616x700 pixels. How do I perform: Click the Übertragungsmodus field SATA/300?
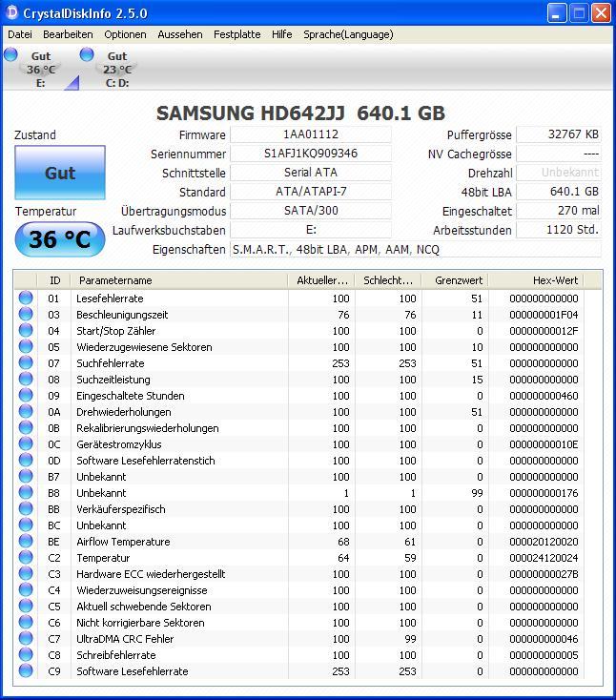[311, 211]
